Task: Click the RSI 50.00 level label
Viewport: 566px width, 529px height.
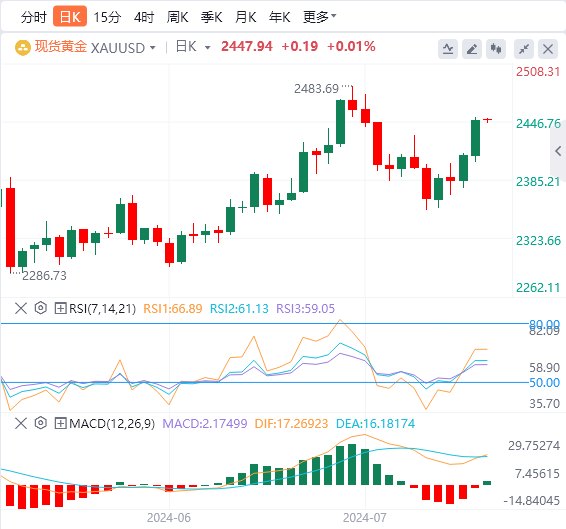Action: click(544, 383)
